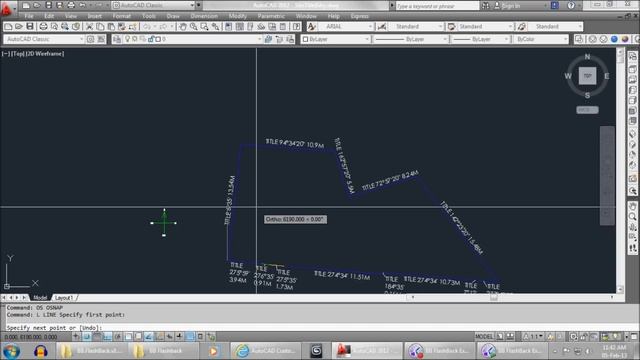Image resolution: width=640 pixels, height=360 pixels.
Task: Click the ViewCube N compass direction
Action: [587, 57]
